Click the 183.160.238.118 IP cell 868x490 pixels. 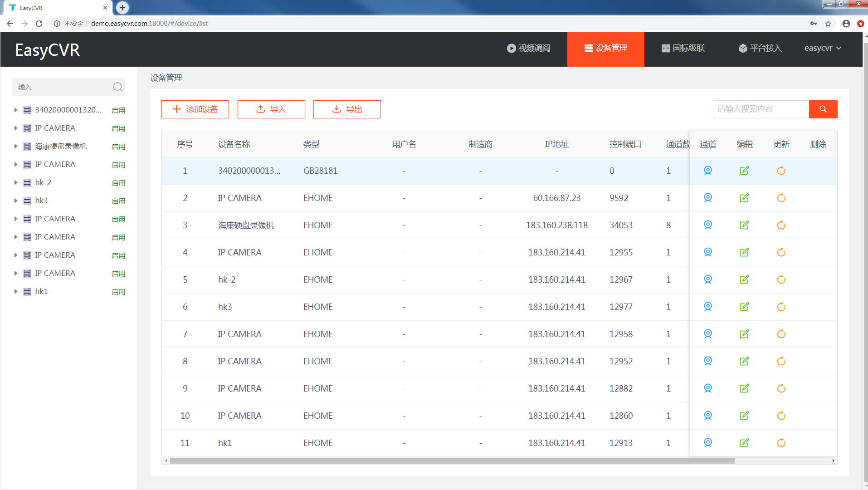point(556,225)
